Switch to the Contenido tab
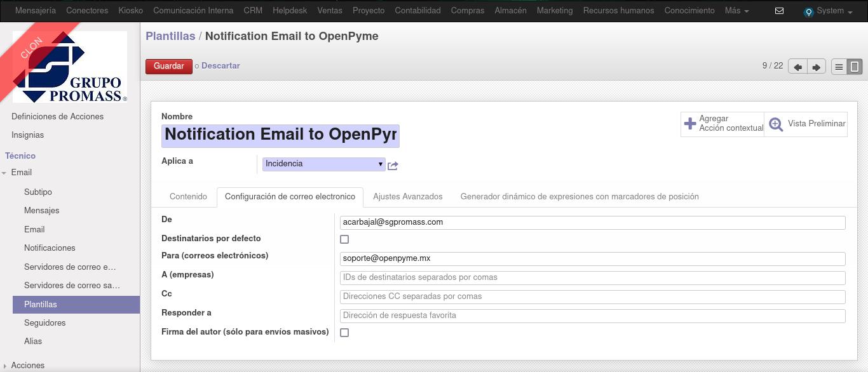 [x=188, y=197]
